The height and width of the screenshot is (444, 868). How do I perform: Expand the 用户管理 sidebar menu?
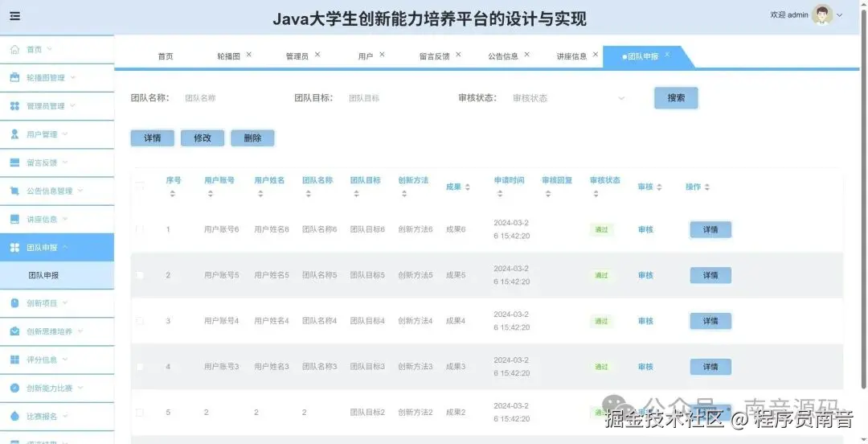point(65,134)
